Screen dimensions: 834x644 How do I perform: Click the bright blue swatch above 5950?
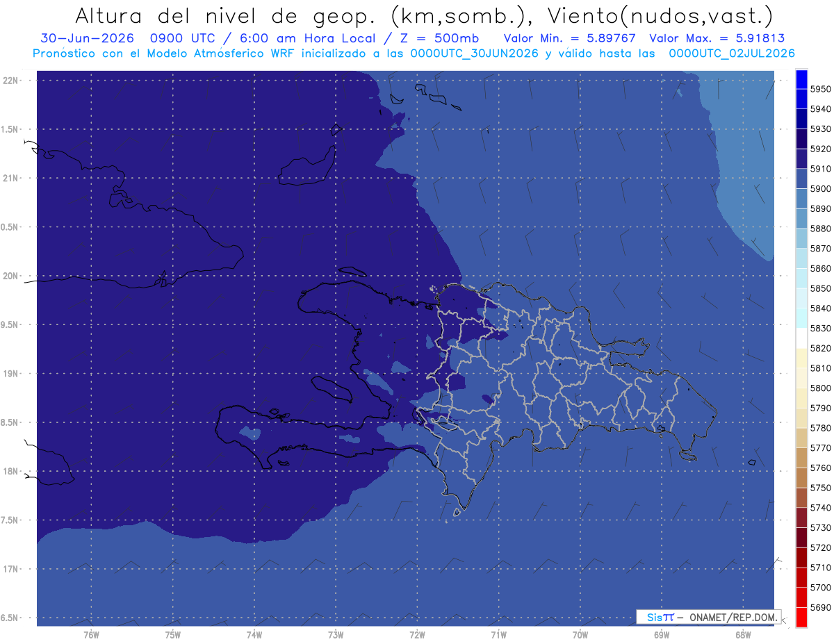pyautogui.click(x=801, y=79)
